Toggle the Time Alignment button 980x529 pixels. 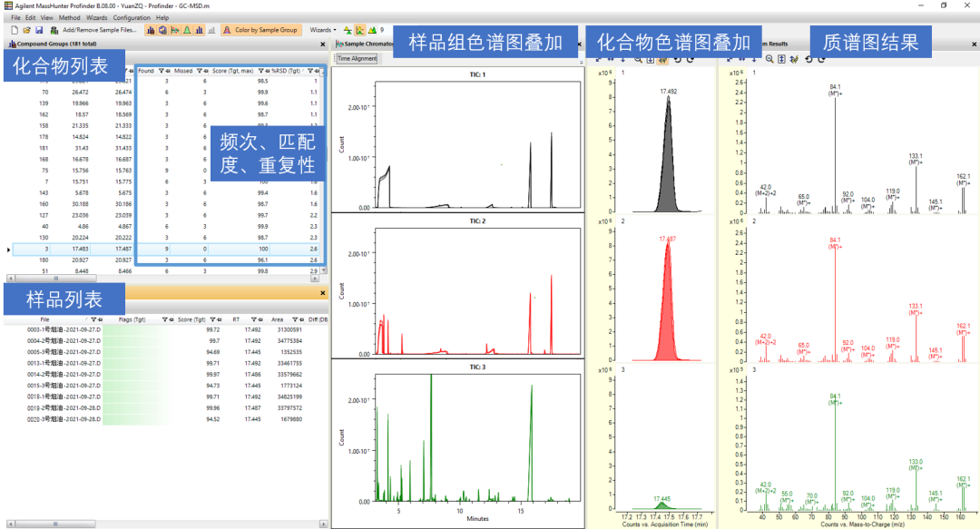pos(357,59)
